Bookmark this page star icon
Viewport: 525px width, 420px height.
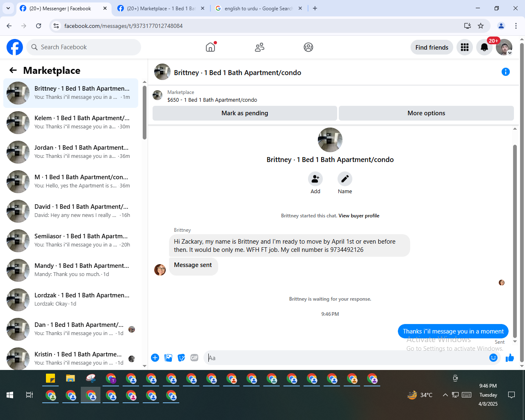[x=481, y=26]
